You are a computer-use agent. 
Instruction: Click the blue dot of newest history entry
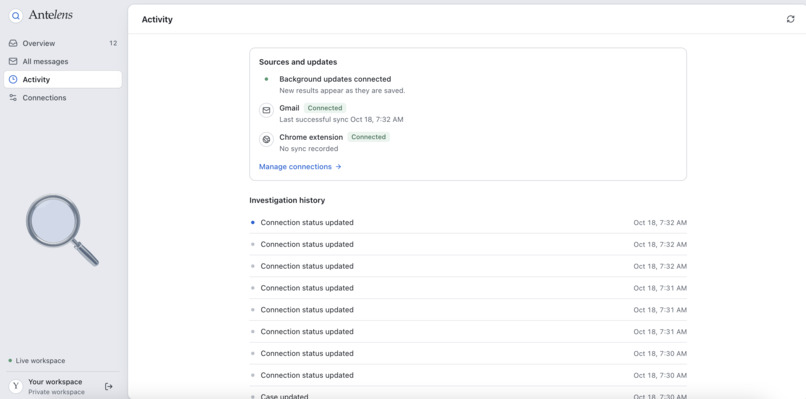(x=252, y=223)
